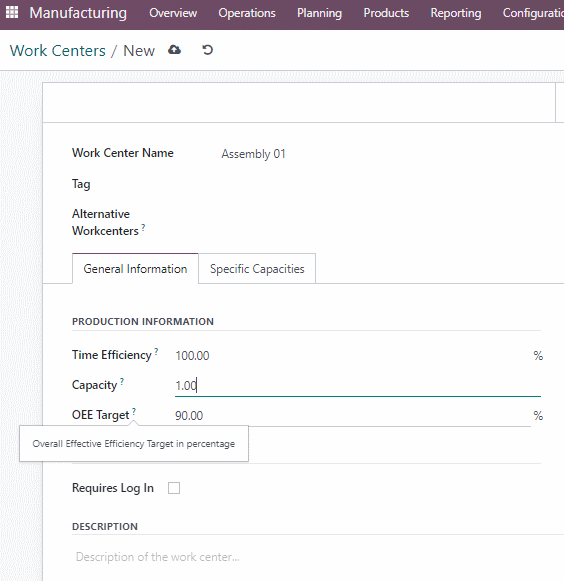Screen dimensions: 564x581
Task: Open the Operations menu
Action: [x=247, y=13]
